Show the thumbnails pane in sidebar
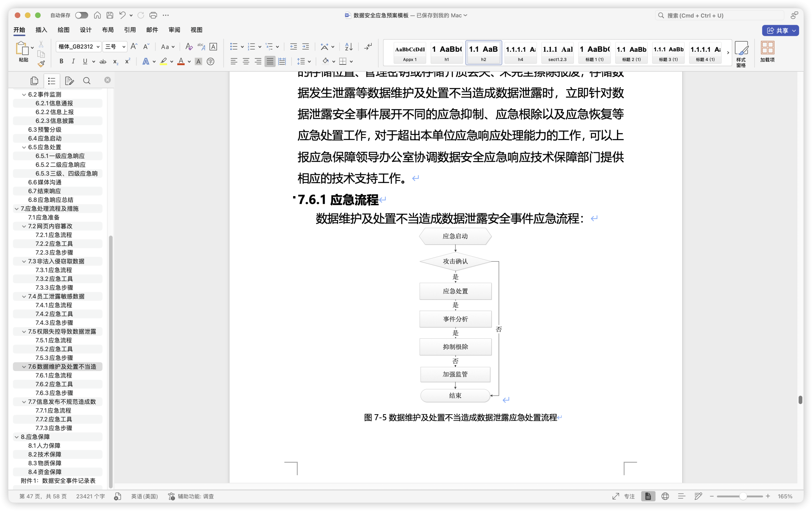 (34, 81)
